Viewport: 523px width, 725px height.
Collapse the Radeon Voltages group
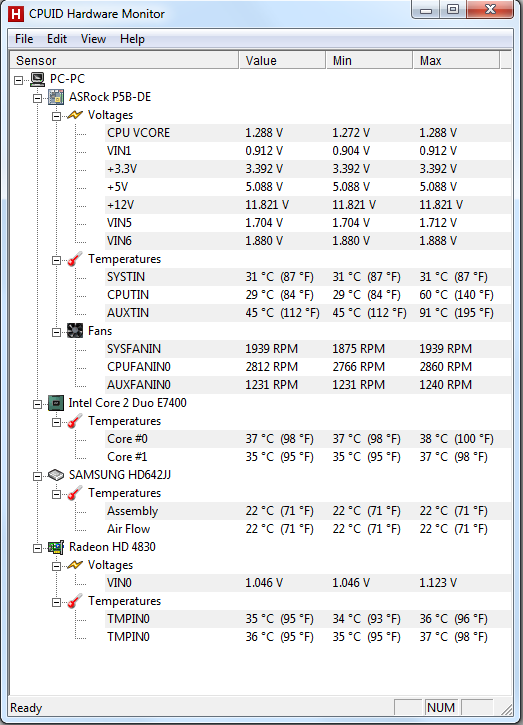[x=56, y=567]
